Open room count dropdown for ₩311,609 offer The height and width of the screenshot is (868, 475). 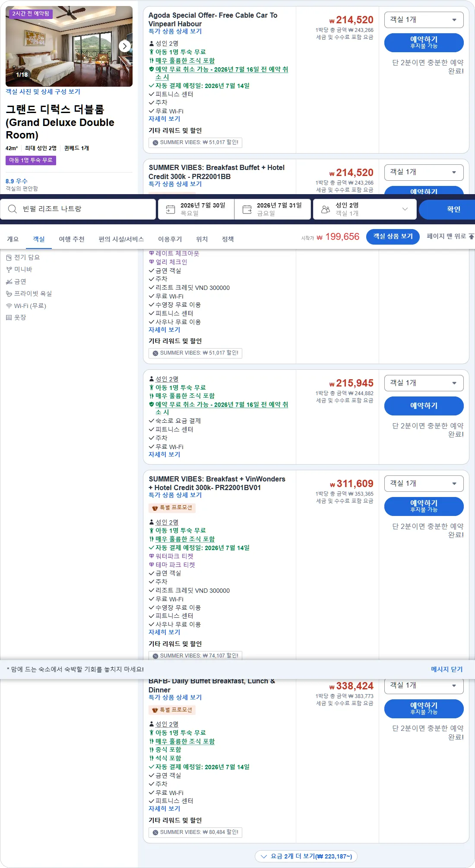tap(424, 484)
